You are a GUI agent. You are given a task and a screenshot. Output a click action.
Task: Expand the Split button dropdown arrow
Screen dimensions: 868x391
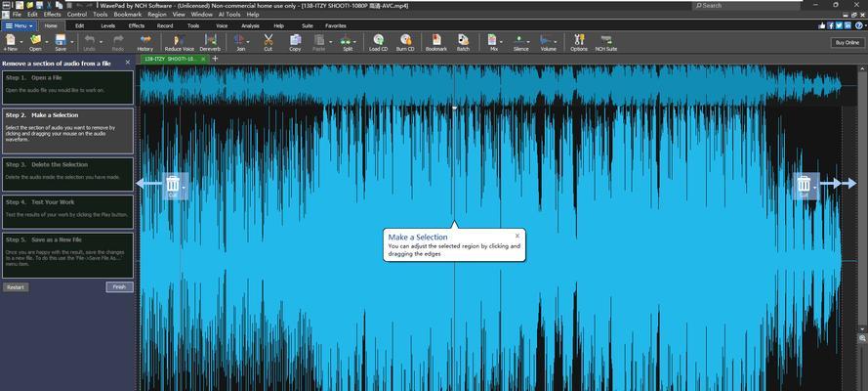[356, 41]
